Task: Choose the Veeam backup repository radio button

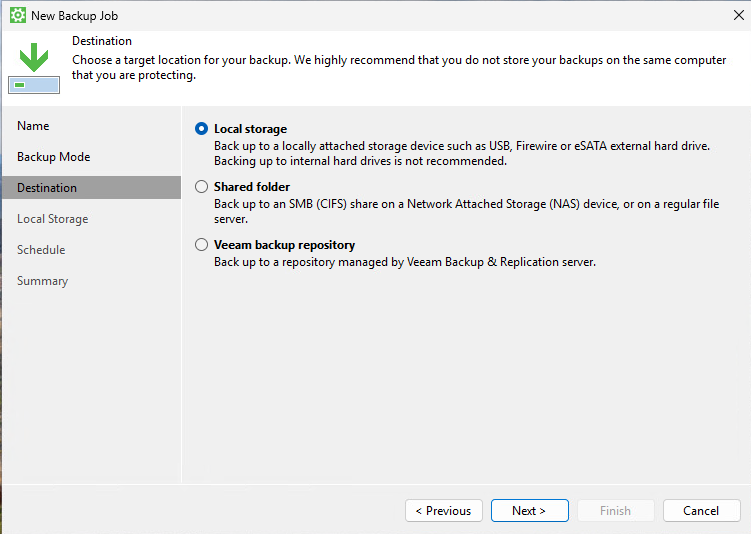Action: point(201,245)
